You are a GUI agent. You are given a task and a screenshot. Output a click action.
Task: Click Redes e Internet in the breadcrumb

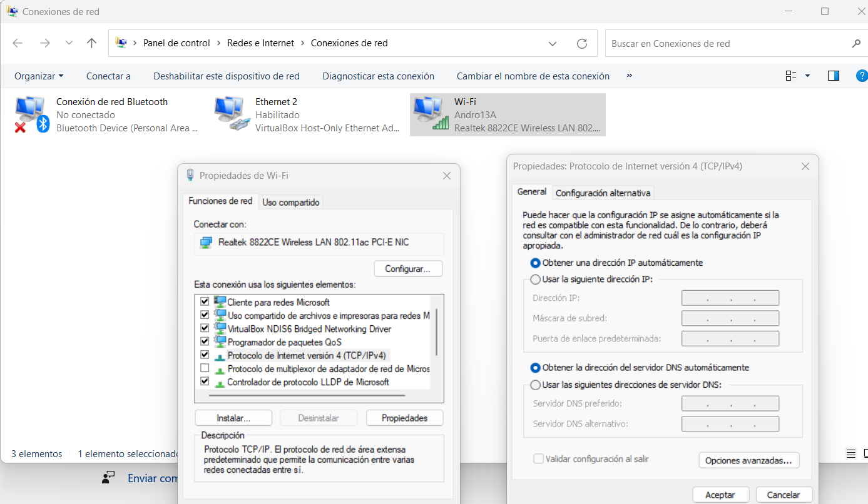[260, 43]
